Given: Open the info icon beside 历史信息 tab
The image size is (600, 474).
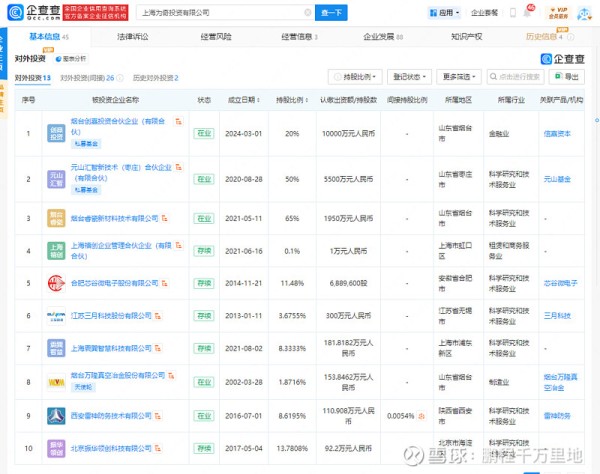Looking at the screenshot, I should tap(570, 37).
